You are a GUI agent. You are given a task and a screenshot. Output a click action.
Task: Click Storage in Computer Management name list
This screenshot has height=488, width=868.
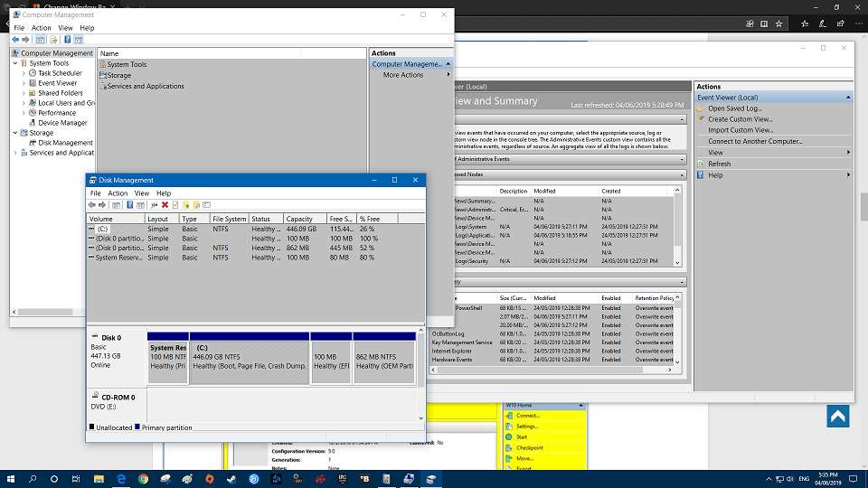119,75
